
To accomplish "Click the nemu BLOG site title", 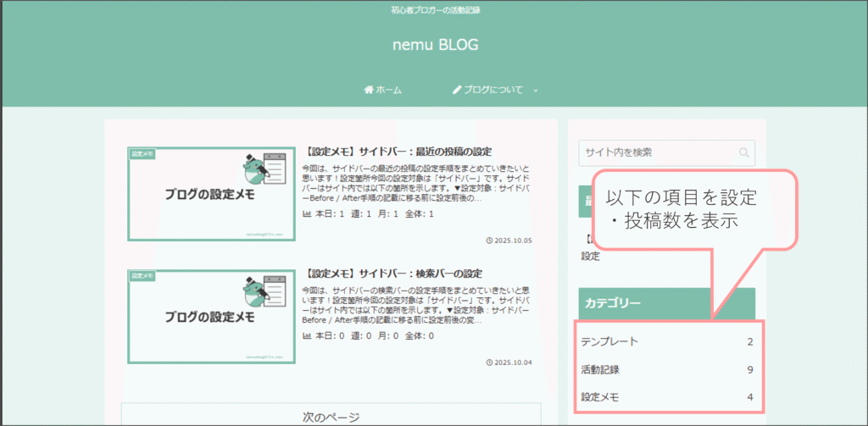I will point(435,45).
